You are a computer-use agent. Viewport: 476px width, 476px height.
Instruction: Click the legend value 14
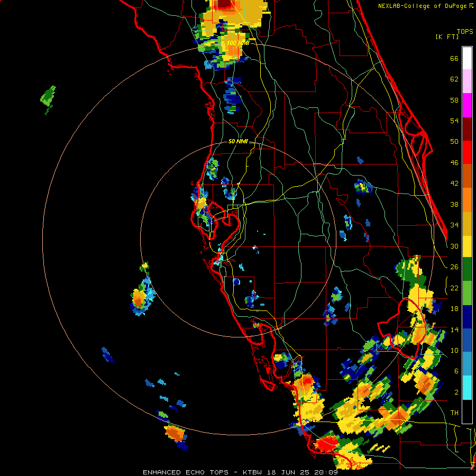454,329
